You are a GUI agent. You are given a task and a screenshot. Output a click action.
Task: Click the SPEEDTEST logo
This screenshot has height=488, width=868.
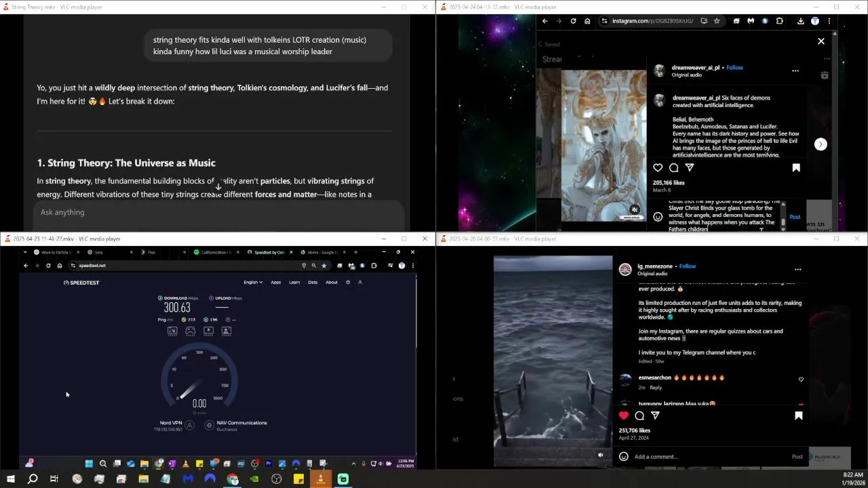click(x=81, y=283)
